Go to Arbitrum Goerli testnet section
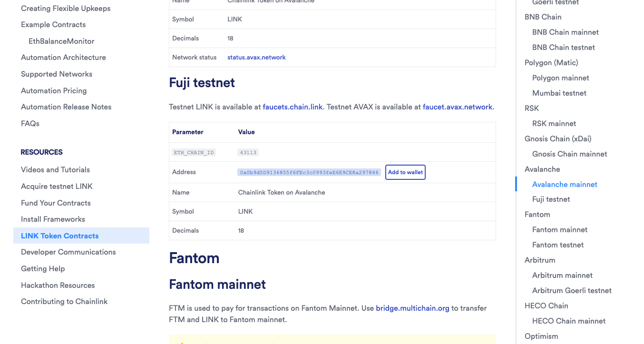This screenshot has height=344, width=644. coord(572,290)
